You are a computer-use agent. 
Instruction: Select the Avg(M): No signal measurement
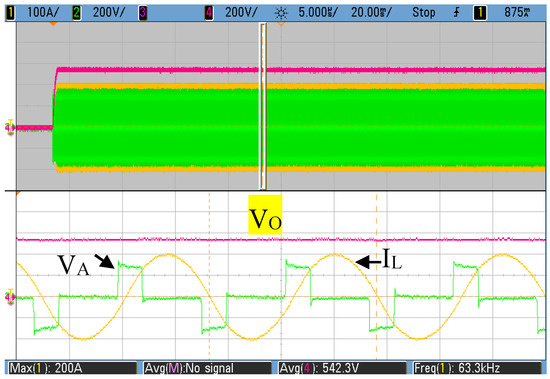tap(208, 368)
